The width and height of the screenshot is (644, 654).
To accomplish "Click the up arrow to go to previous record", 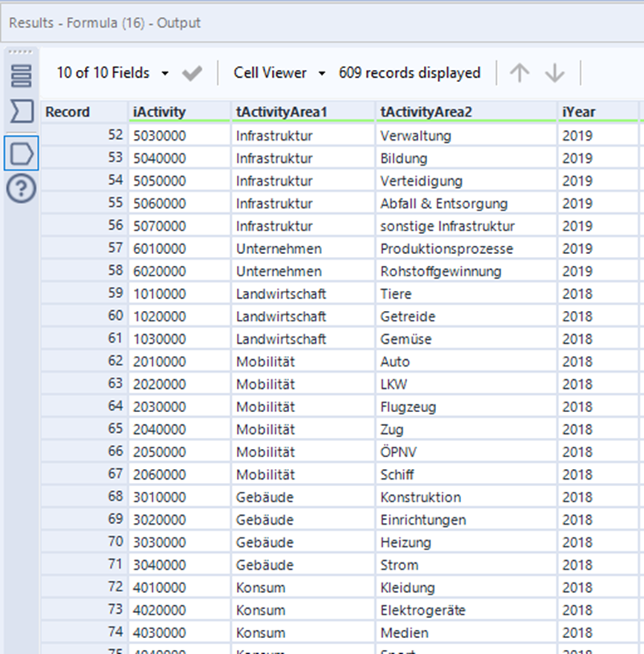I will point(520,73).
